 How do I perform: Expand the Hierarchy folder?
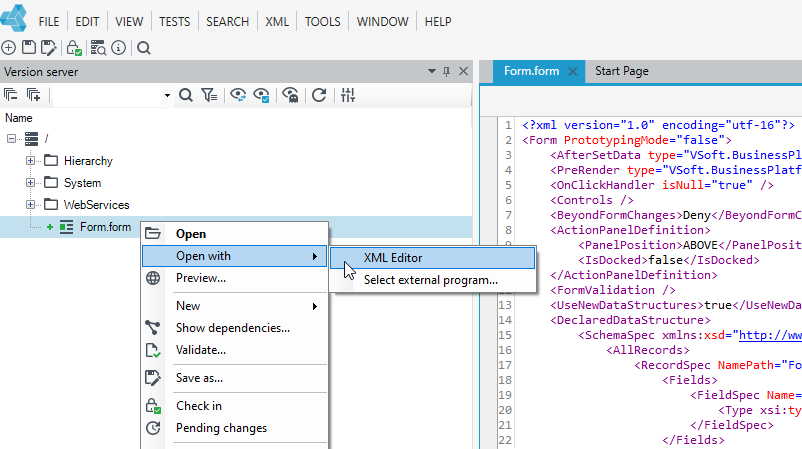31,161
